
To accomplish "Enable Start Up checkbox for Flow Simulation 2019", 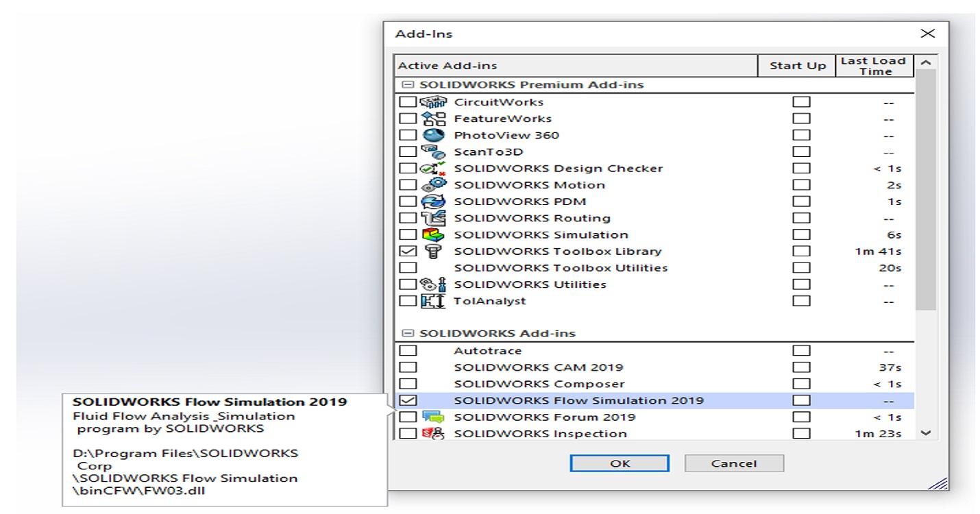I will [801, 400].
